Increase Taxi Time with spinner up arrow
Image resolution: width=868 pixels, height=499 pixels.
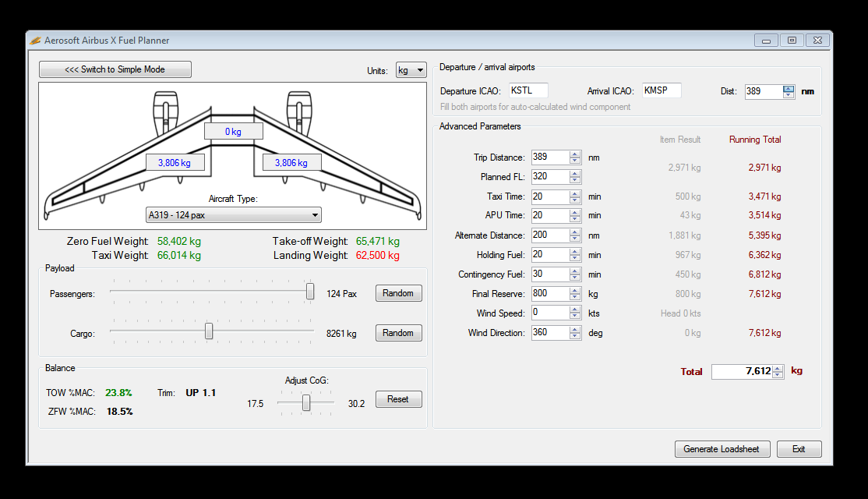click(x=575, y=193)
